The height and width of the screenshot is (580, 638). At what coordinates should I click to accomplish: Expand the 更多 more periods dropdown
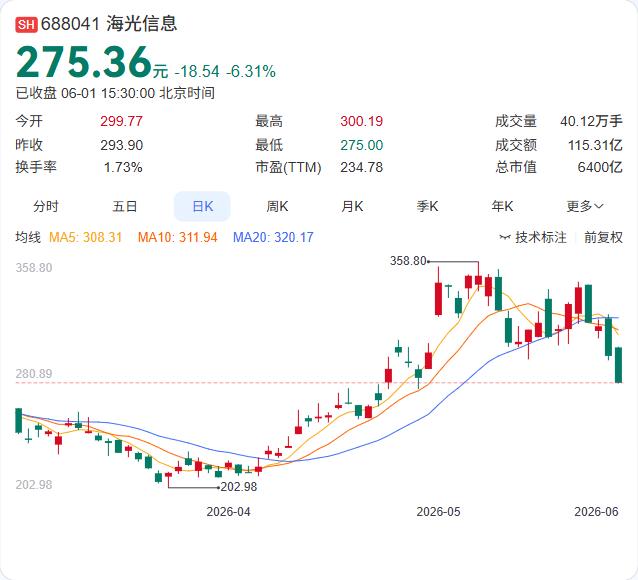coord(585,206)
